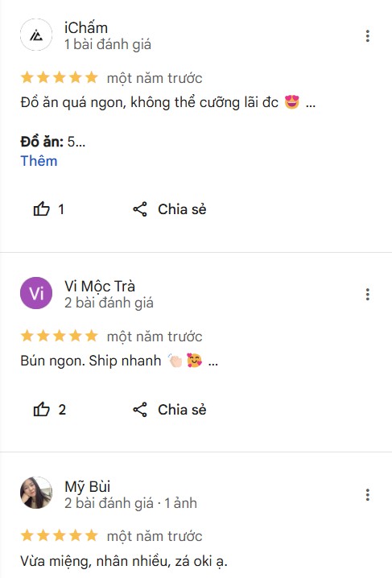392x578 pixels.
Task: Click the reviewer name iChấm
Action: pos(86,28)
